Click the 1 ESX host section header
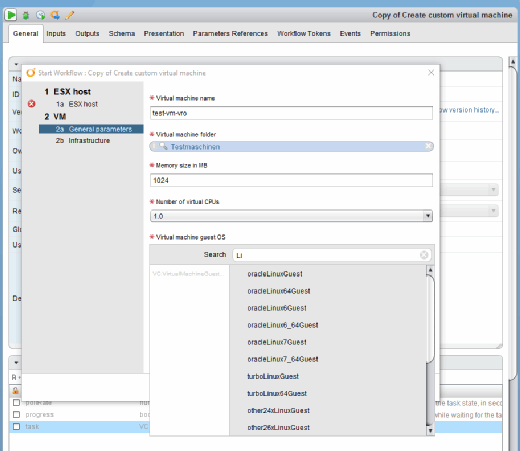 click(x=68, y=92)
